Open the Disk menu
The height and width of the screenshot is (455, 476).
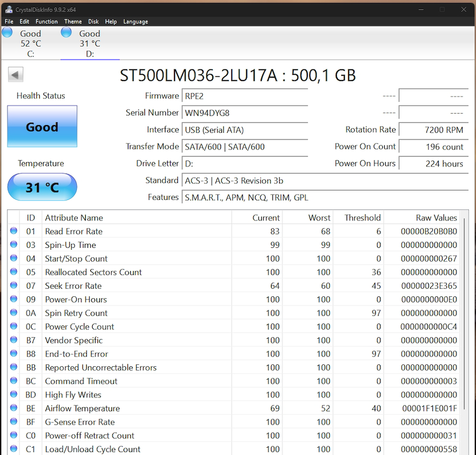(x=94, y=21)
